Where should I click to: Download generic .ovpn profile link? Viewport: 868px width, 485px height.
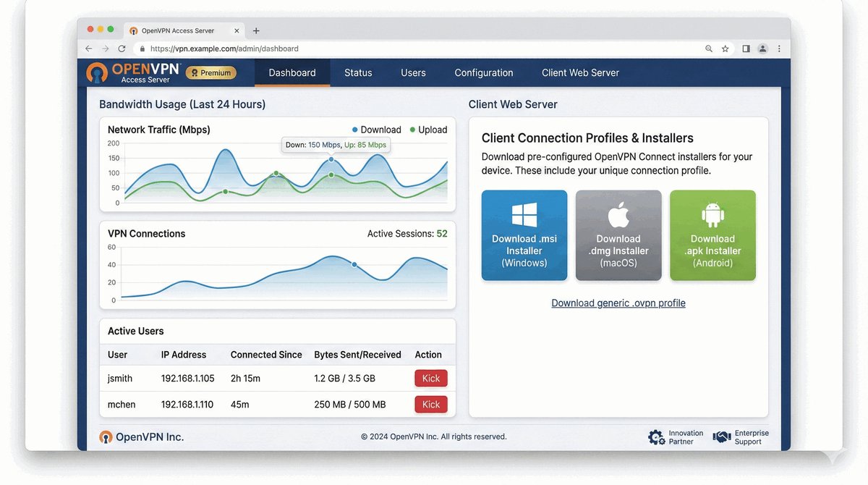pos(618,303)
